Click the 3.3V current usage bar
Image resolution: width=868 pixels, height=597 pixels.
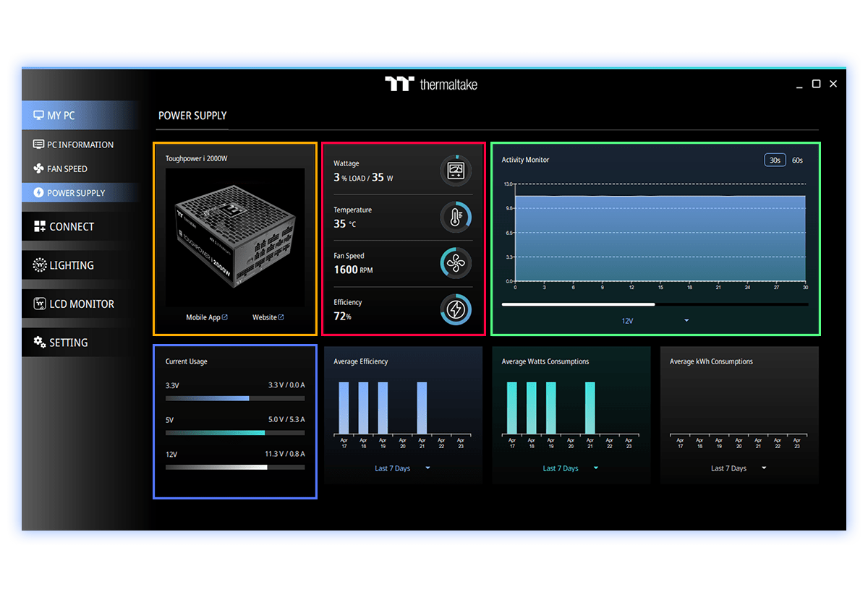point(235,398)
